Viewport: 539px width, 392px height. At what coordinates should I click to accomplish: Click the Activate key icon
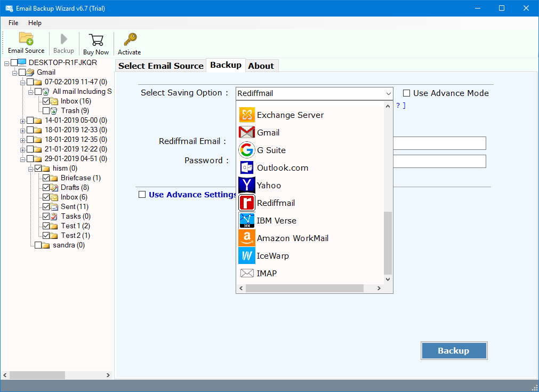point(130,39)
